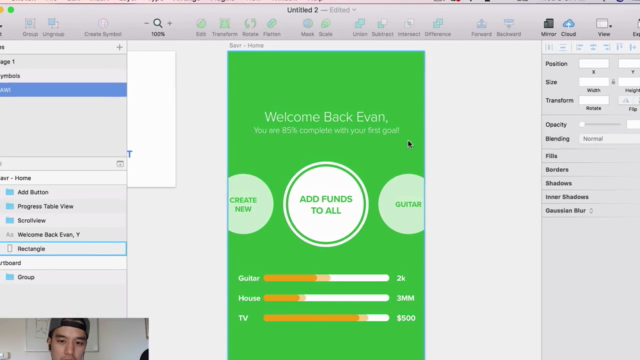Align layers to the top edge
640x360 pixels.
tap(620, 47)
